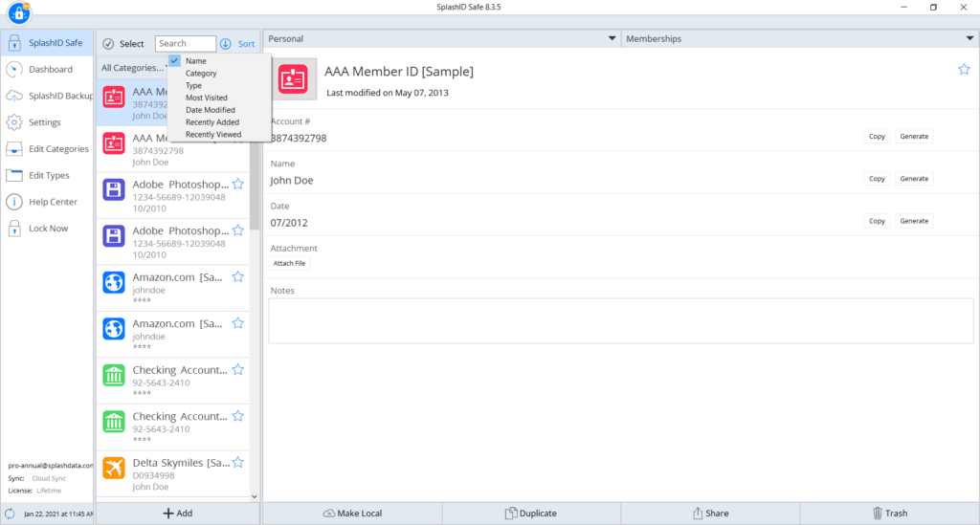Viewport: 980px width, 525px height.
Task: Click the Edit Categories icon
Action: tap(14, 149)
